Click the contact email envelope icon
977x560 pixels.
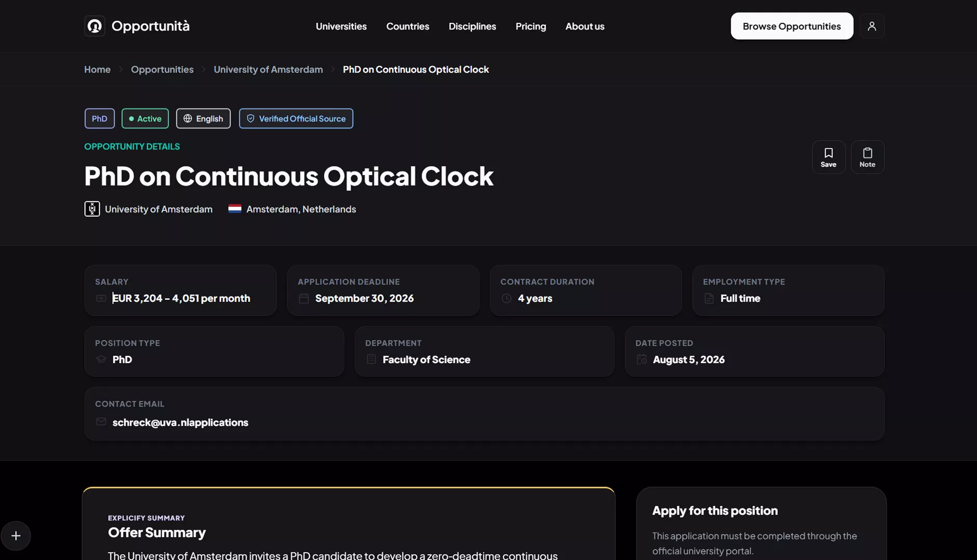click(x=101, y=422)
